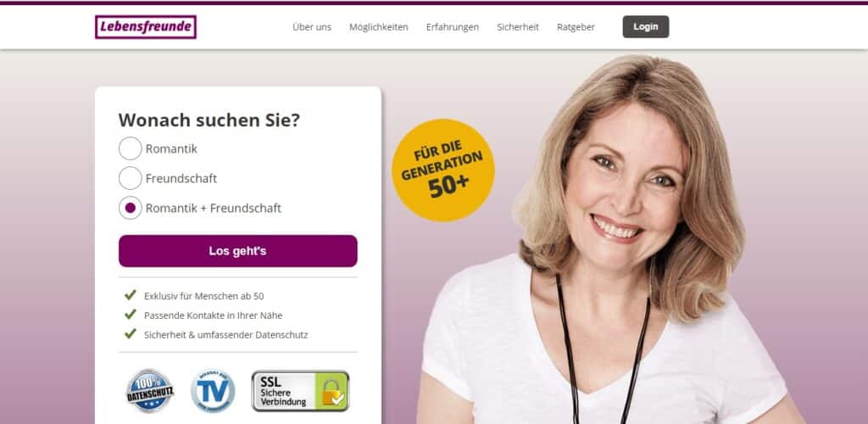Click the blue TV seal badge
The width and height of the screenshot is (868, 424).
pyautogui.click(x=213, y=391)
